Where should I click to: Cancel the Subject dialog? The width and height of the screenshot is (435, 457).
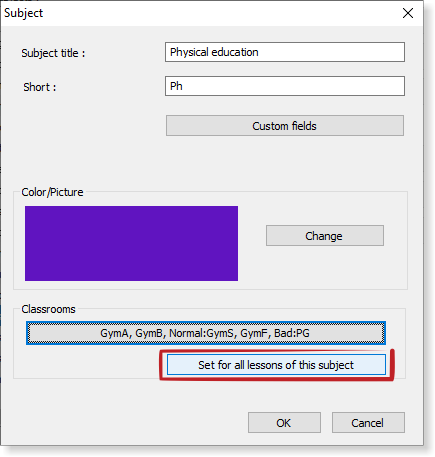368,423
